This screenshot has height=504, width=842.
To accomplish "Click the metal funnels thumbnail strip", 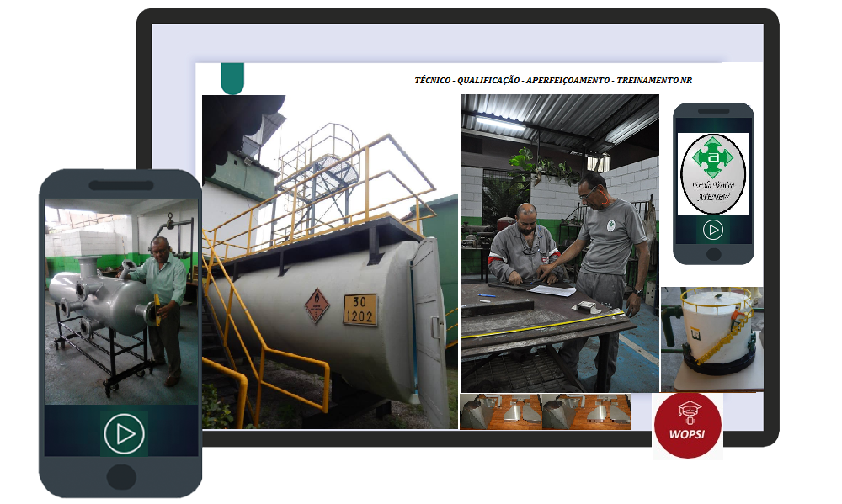I will coord(545,412).
